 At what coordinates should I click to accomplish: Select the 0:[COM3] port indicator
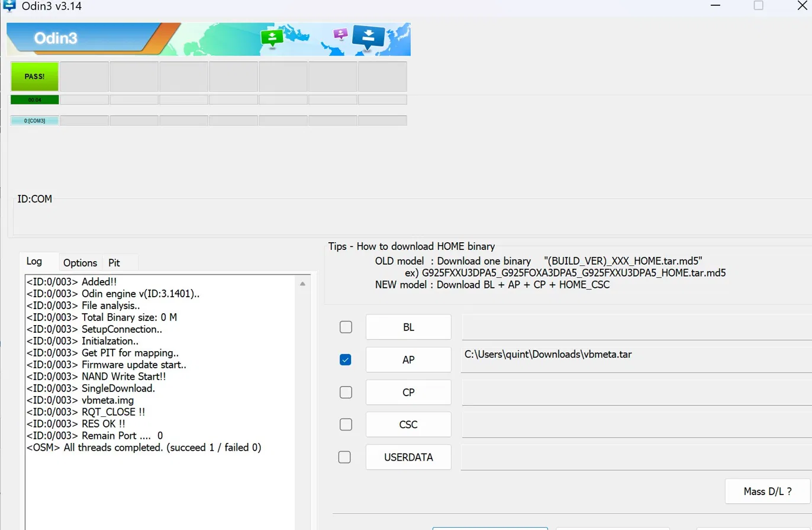[34, 121]
